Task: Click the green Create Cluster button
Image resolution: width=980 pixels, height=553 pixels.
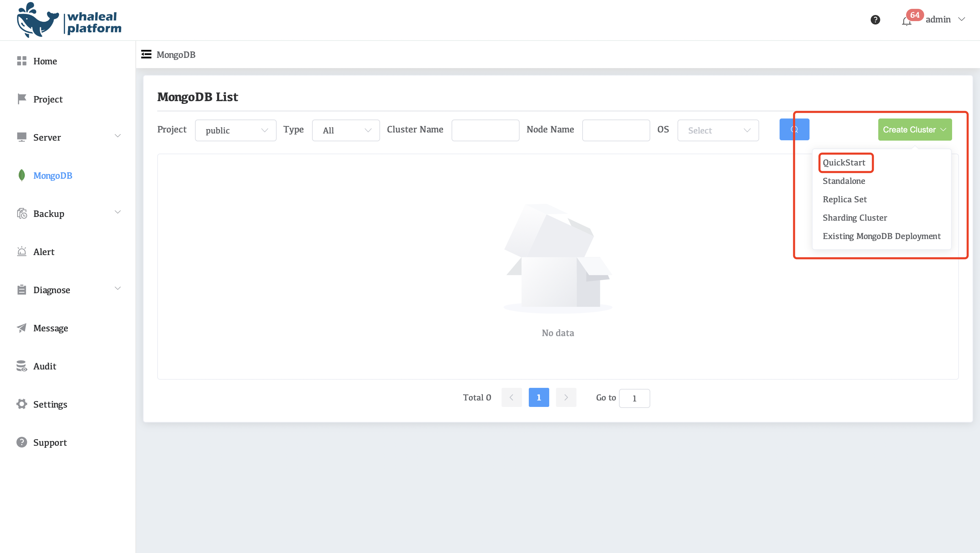Action: pyautogui.click(x=915, y=129)
